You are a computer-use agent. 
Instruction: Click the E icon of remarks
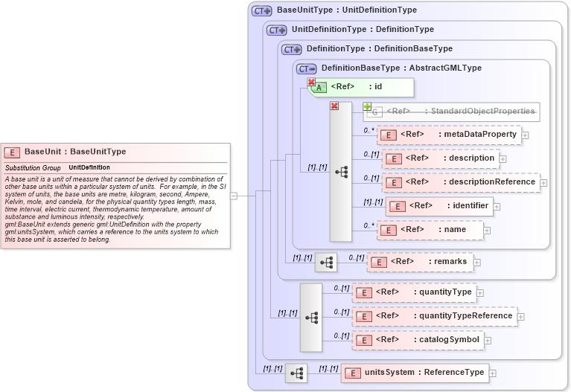coord(379,263)
